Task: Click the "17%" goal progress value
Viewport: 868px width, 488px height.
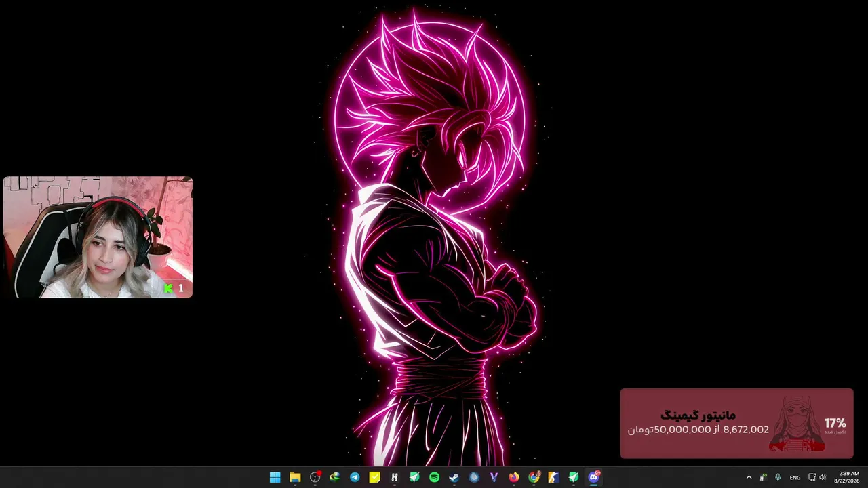Action: [835, 423]
